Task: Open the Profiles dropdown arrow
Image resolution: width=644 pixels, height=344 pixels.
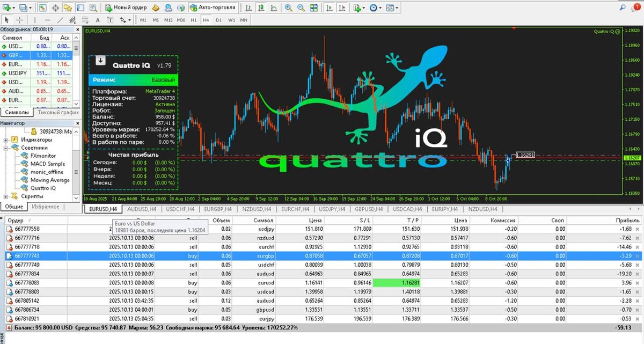Action: (x=31, y=8)
